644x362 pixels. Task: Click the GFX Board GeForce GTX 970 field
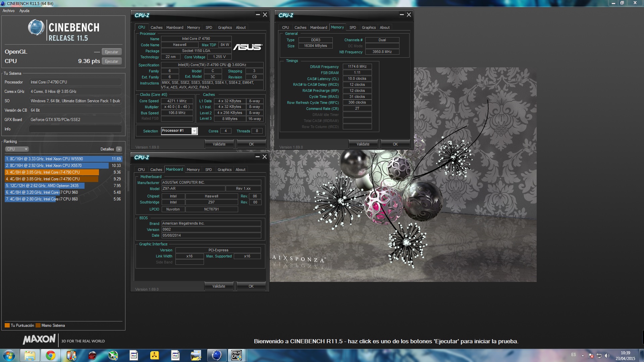point(75,120)
